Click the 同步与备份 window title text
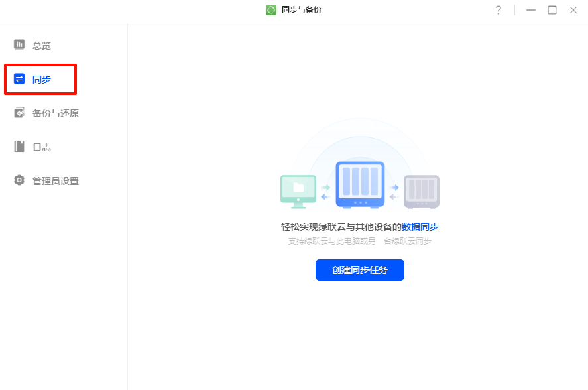 point(302,10)
